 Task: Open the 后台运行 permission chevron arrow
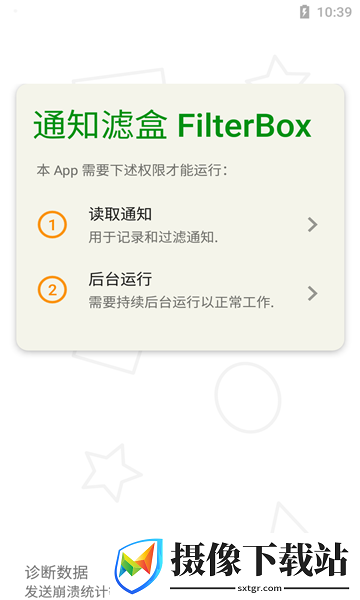tap(313, 293)
